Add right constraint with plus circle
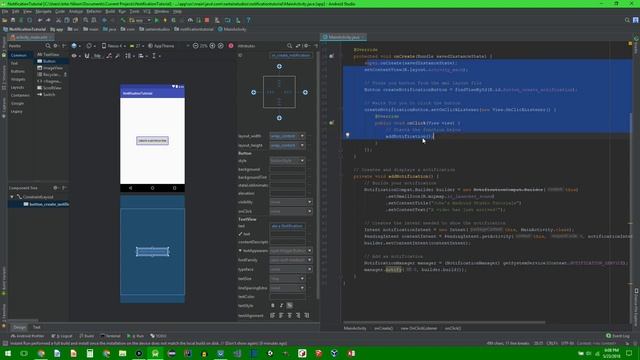Screen dimensions: 640x360 pos(305,92)
